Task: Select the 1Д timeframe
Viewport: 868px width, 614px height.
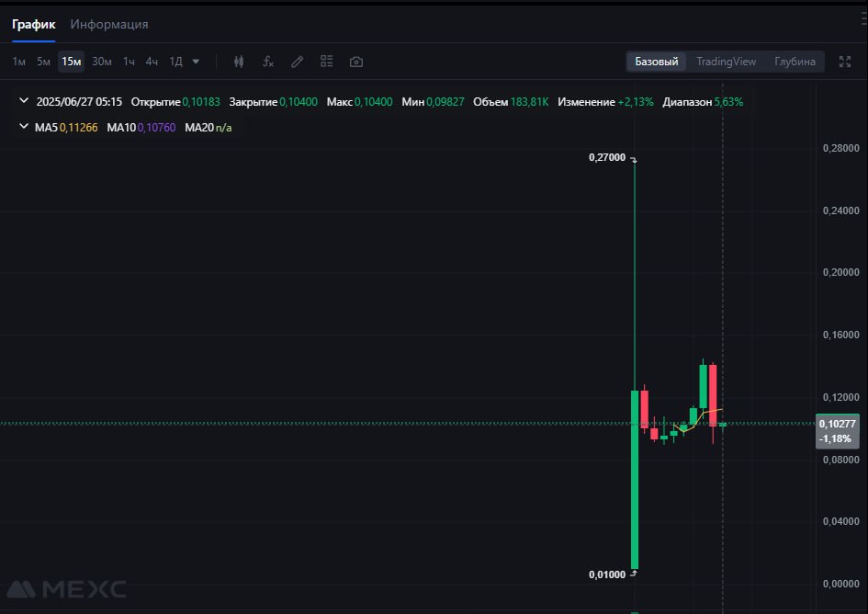Action: [175, 62]
